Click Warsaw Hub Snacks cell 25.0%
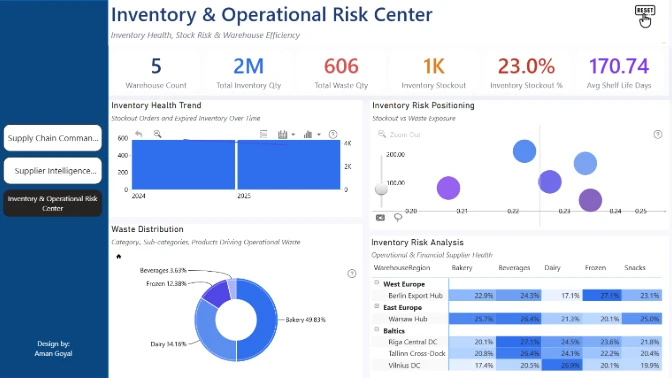The image size is (672, 378). coord(642,319)
